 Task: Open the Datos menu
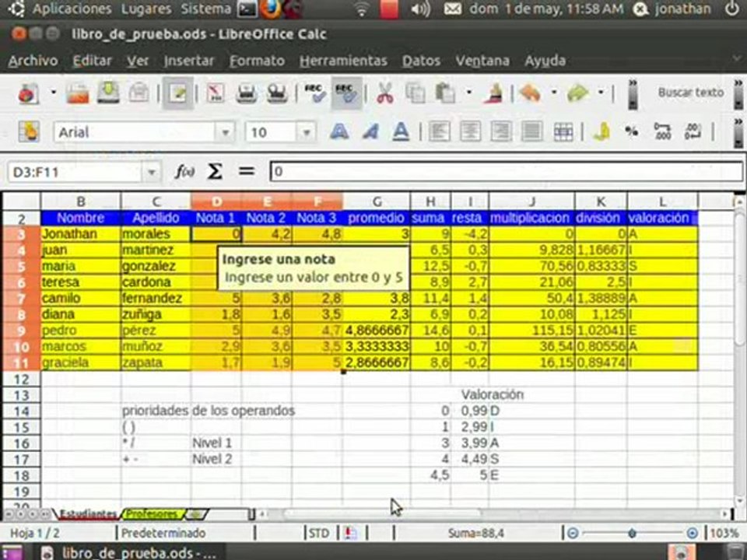pyautogui.click(x=421, y=61)
